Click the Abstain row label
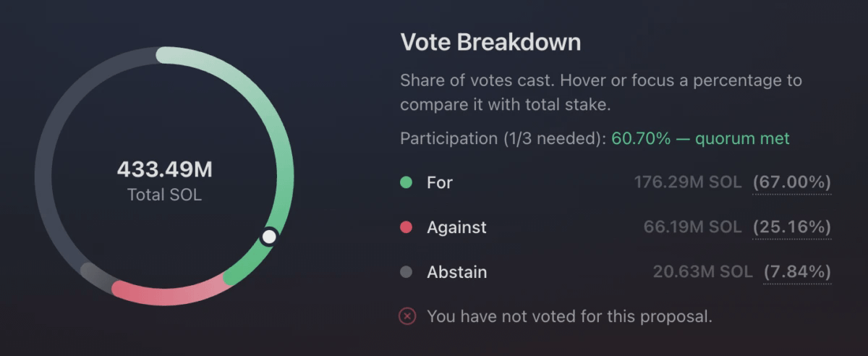Screen dimensions: 868x356 click(x=456, y=272)
